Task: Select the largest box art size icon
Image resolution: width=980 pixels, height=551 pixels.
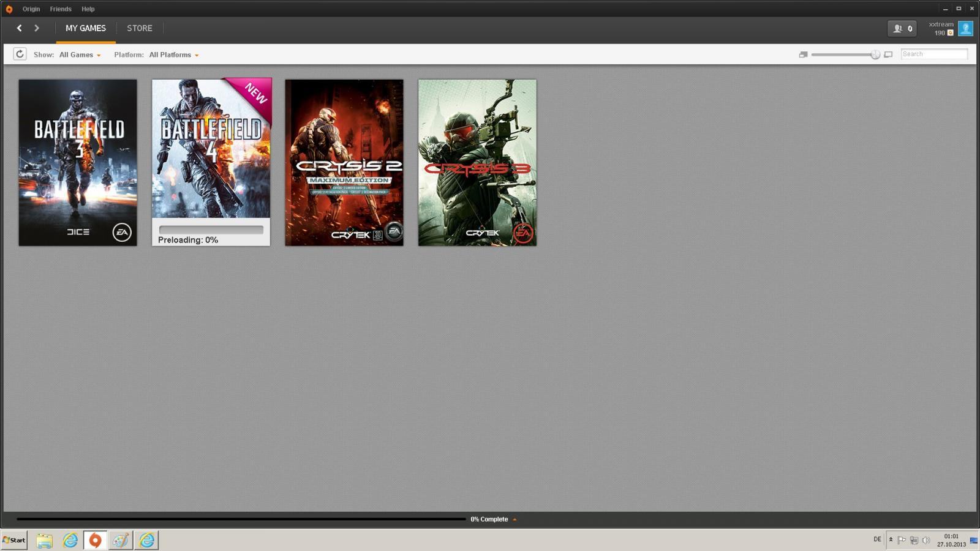Action: [x=888, y=54]
